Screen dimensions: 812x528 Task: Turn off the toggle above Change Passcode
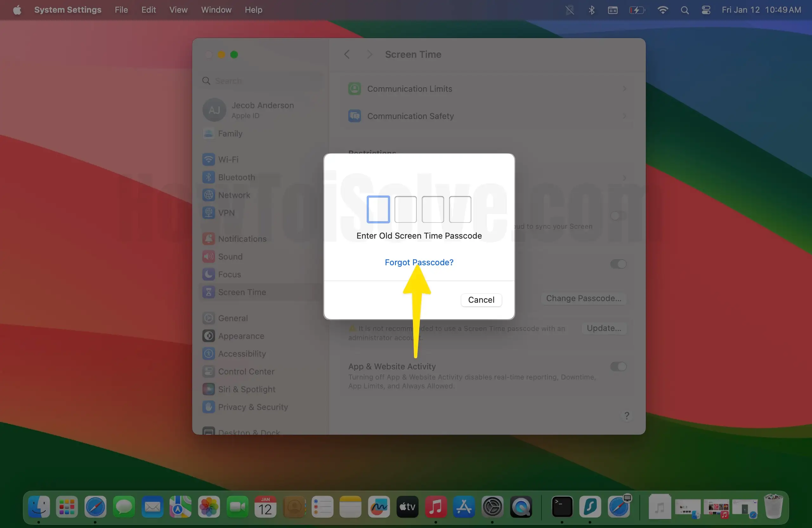click(618, 264)
